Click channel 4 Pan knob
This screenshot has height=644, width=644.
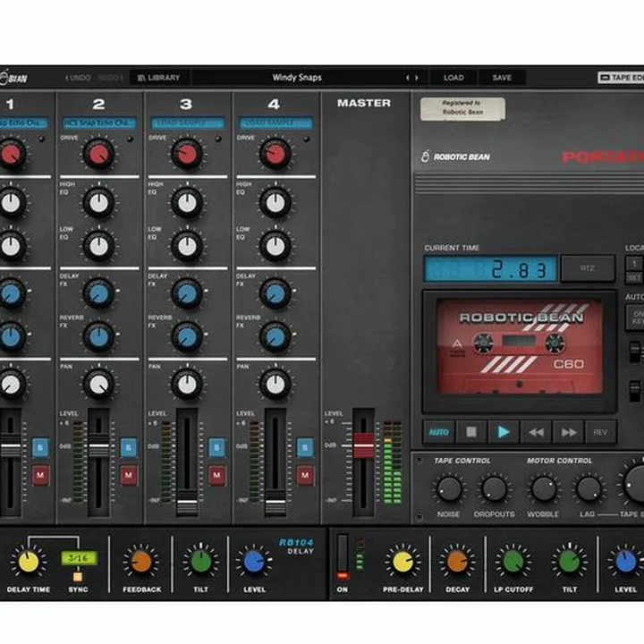(275, 385)
